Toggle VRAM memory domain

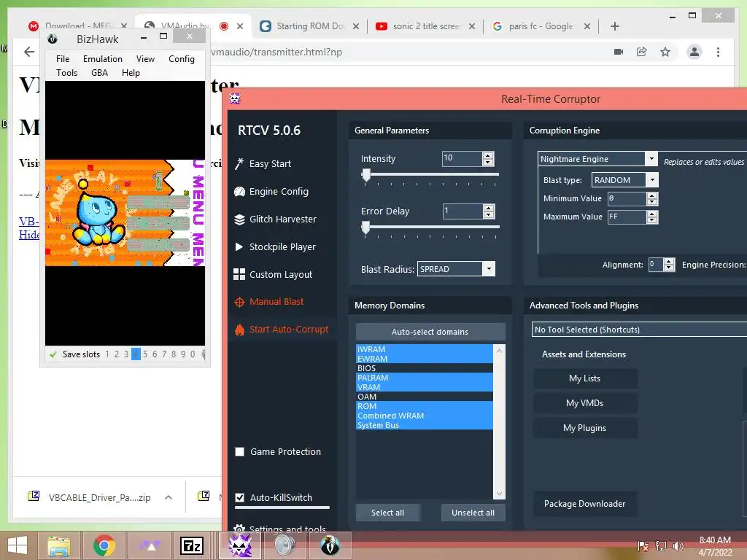point(424,387)
